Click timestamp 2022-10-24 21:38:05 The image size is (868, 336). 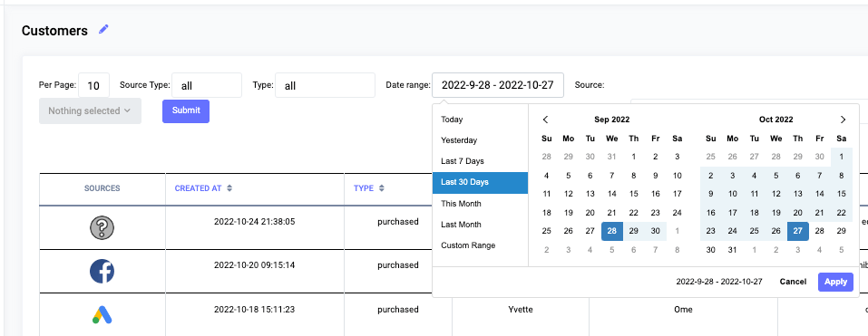(x=255, y=222)
